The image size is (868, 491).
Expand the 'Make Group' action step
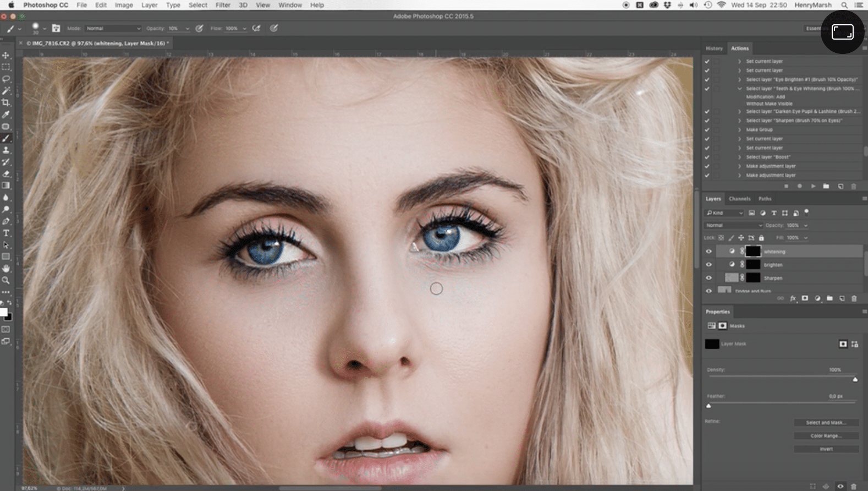739,129
